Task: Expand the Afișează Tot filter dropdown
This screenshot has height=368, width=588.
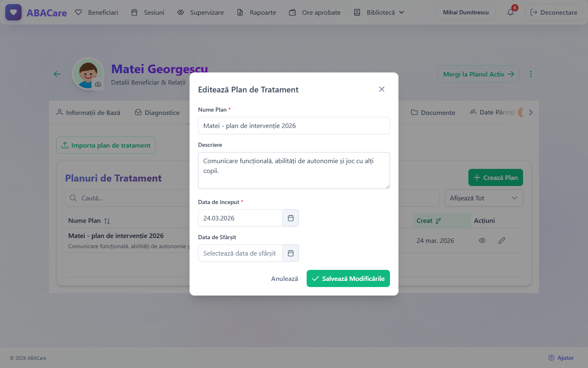Action: pos(483,198)
